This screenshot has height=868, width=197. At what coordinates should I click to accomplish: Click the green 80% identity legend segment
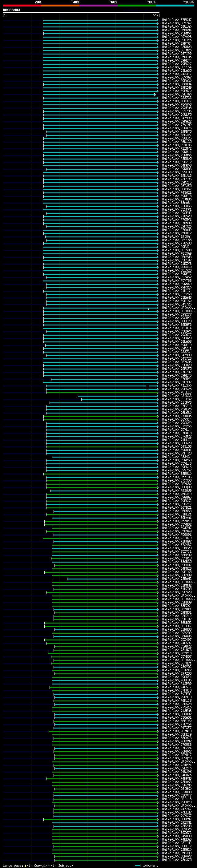point(137,6)
